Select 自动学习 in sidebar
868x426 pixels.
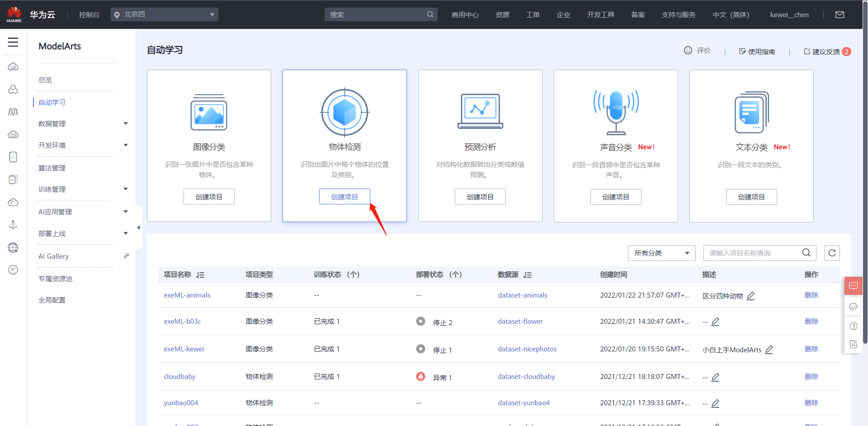click(x=52, y=102)
